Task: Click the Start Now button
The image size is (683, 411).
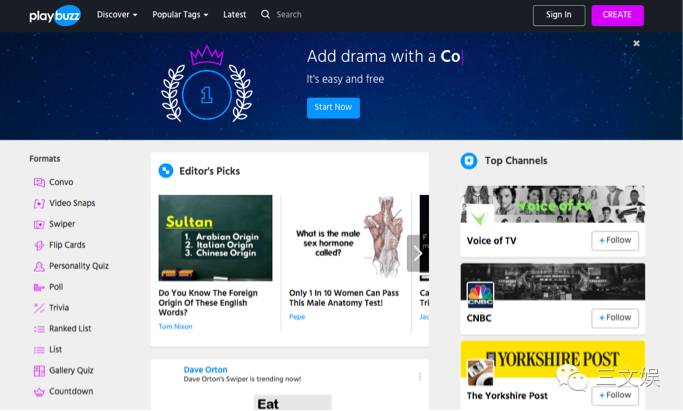Action: point(333,108)
